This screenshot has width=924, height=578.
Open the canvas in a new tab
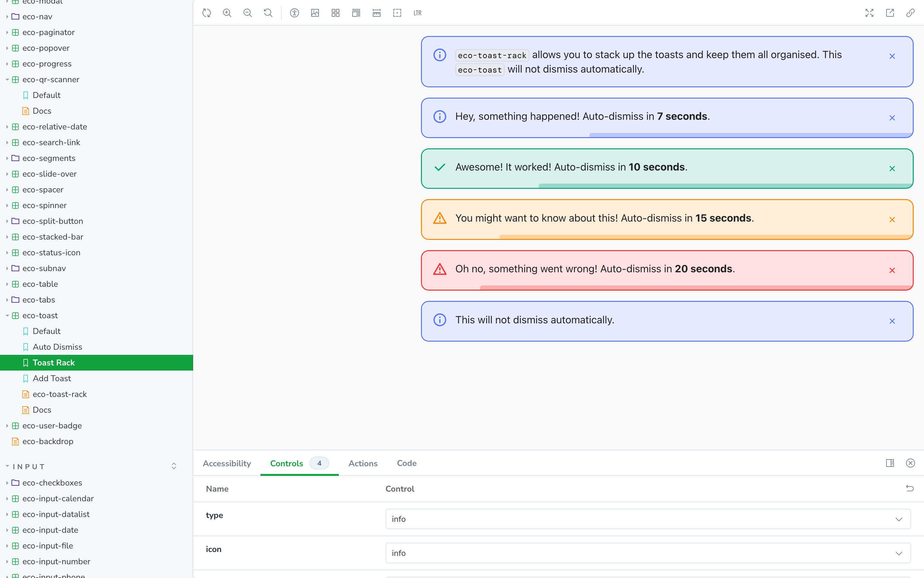890,13
